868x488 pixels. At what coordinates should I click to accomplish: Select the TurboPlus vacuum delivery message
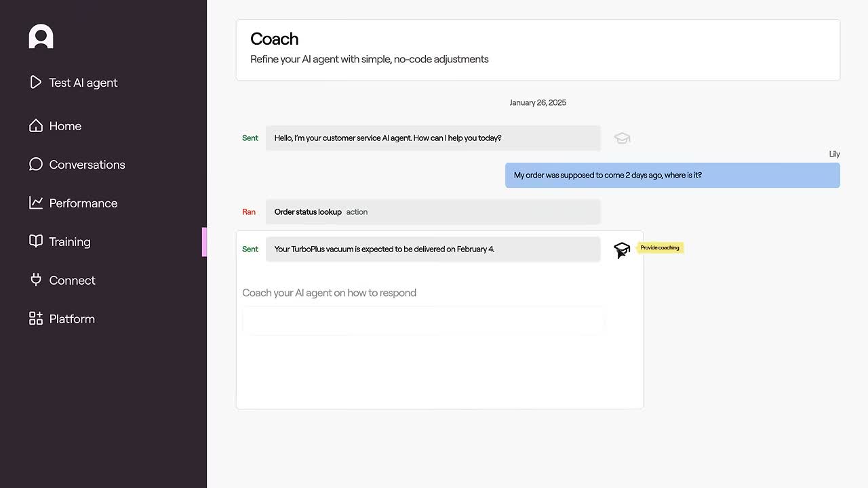click(433, 249)
